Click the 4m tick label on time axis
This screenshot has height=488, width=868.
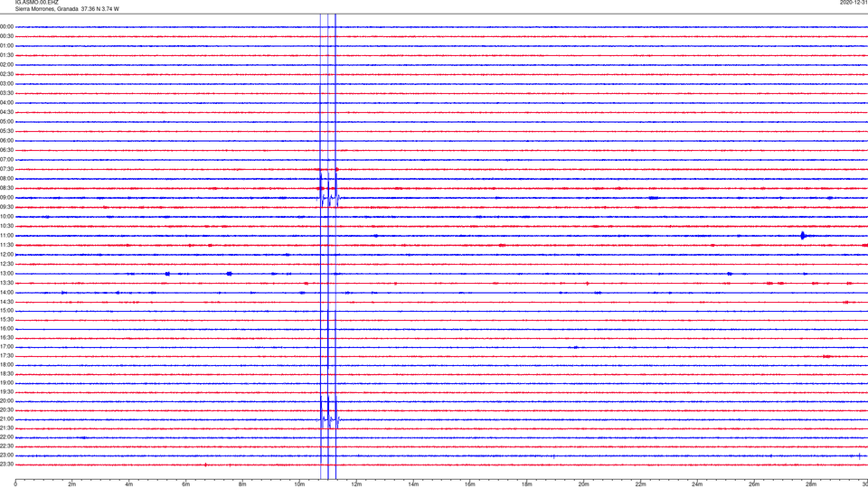click(129, 484)
